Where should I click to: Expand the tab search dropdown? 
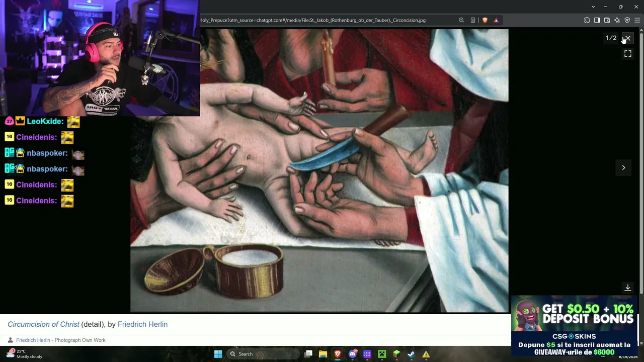pos(593,7)
